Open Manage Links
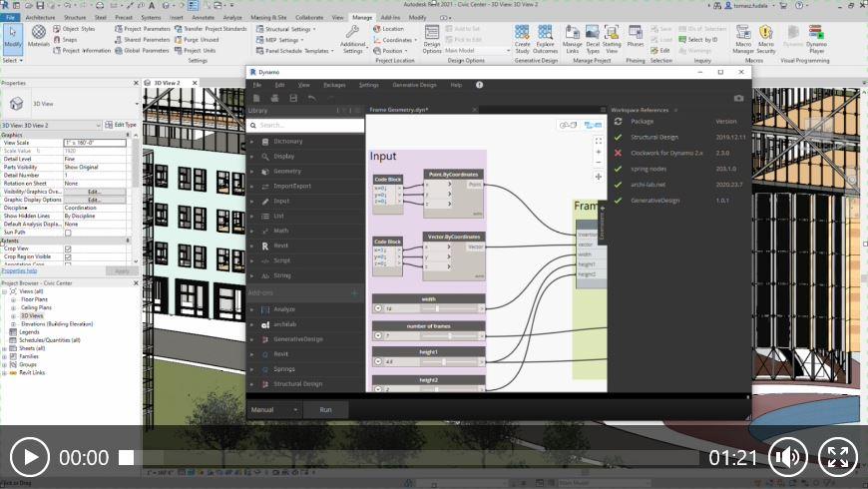The width and height of the screenshot is (868, 489). 572,39
